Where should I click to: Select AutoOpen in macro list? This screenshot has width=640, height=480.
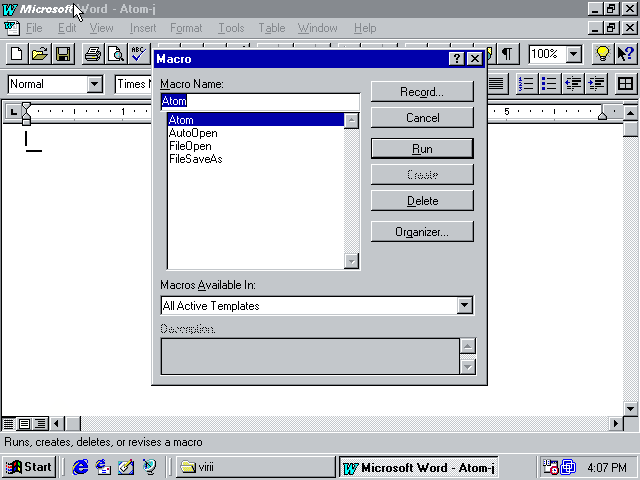pyautogui.click(x=256, y=133)
